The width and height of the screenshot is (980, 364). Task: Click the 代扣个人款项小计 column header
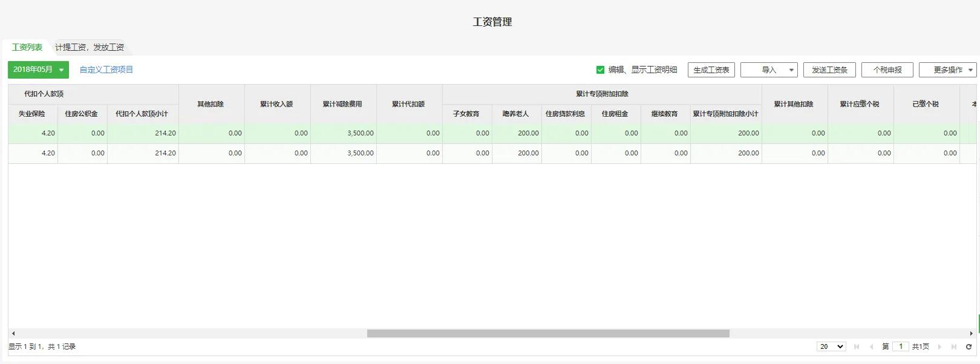(x=143, y=114)
